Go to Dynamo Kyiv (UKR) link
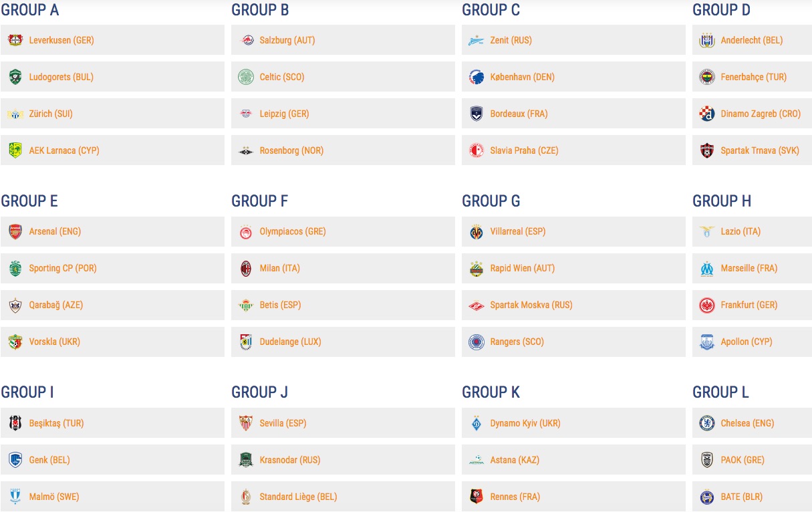The height and width of the screenshot is (512, 812). 525,423
